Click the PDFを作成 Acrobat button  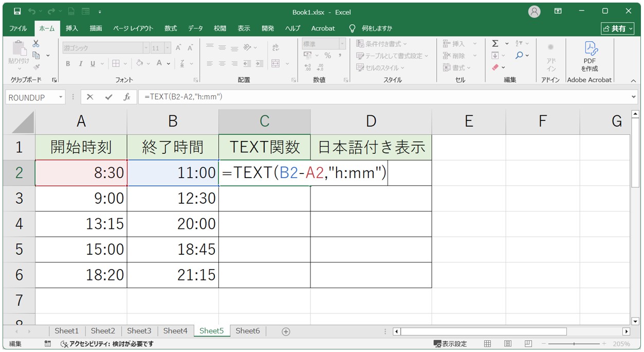click(589, 56)
